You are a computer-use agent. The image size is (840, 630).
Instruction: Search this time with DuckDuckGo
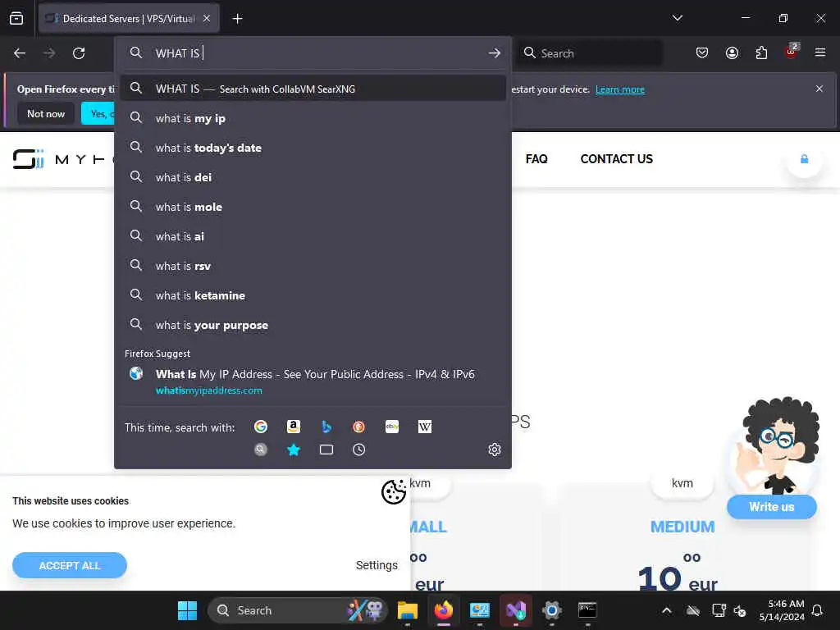pyautogui.click(x=359, y=427)
